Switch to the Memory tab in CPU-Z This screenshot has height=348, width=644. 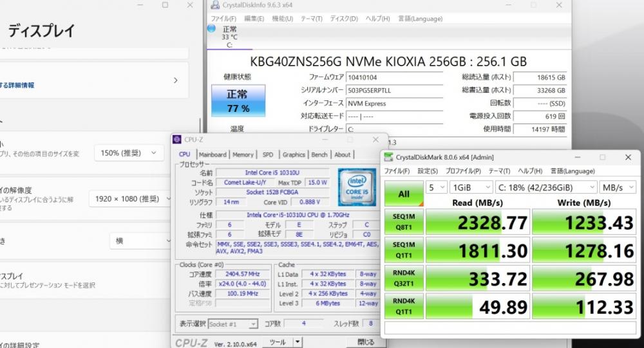coord(243,154)
